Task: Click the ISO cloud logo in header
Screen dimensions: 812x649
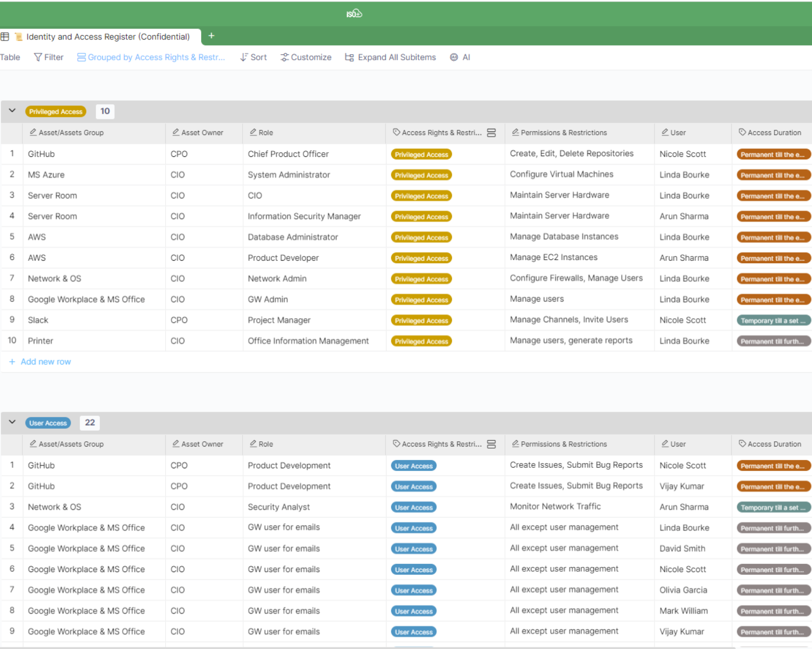Action: pos(354,13)
